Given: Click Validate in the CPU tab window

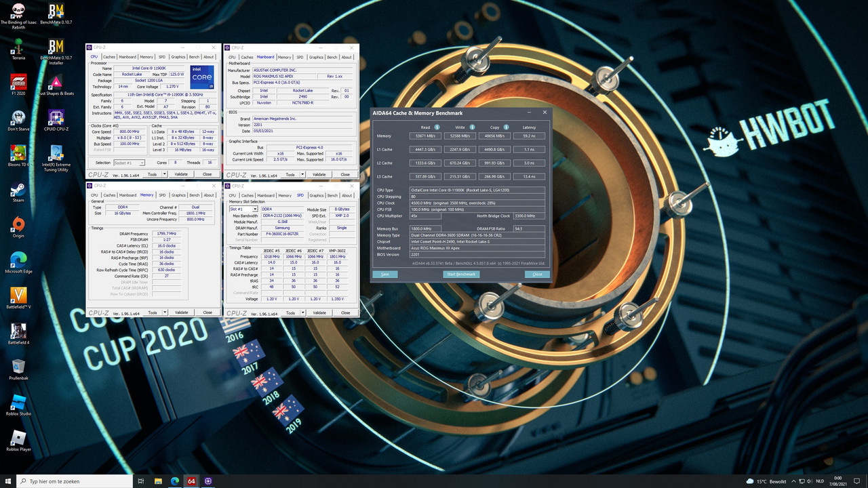Looking at the screenshot, I should pyautogui.click(x=181, y=174).
